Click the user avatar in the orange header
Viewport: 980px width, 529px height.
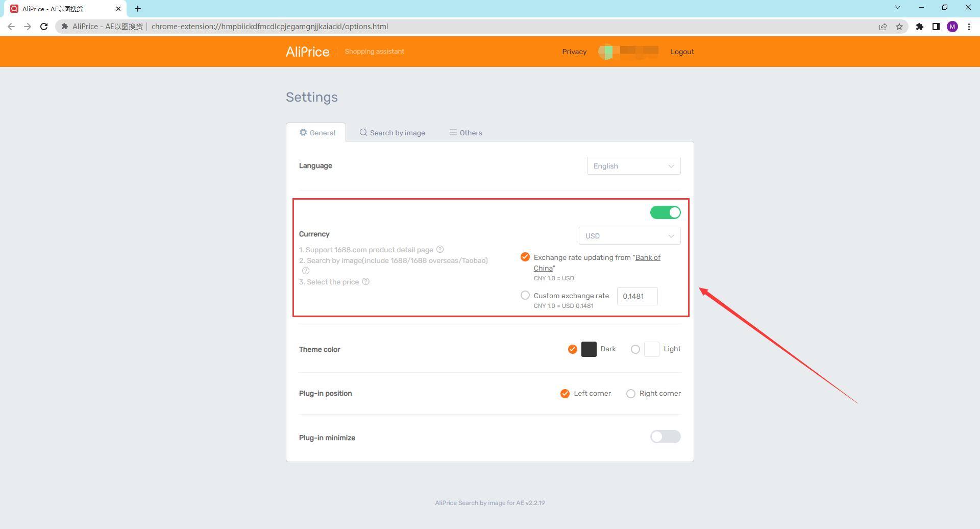(605, 52)
